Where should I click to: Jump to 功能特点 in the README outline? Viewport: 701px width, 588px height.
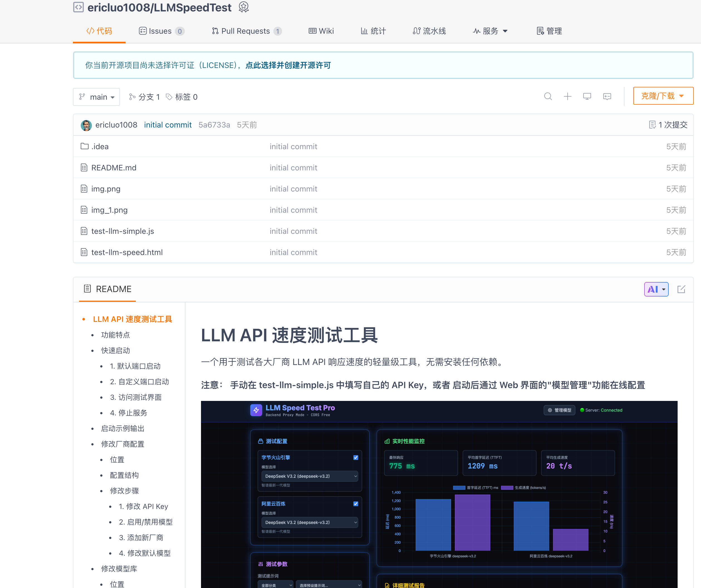click(116, 335)
